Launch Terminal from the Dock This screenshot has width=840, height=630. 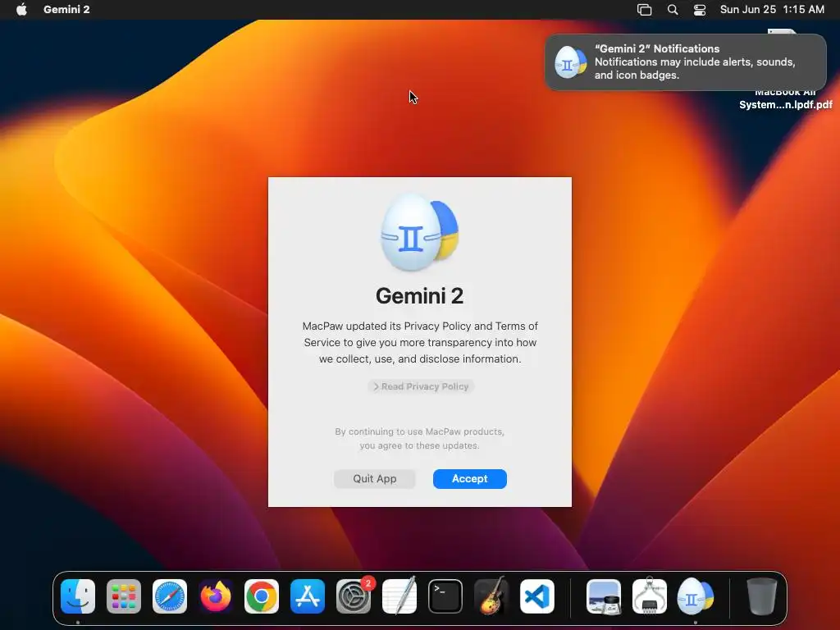[445, 596]
